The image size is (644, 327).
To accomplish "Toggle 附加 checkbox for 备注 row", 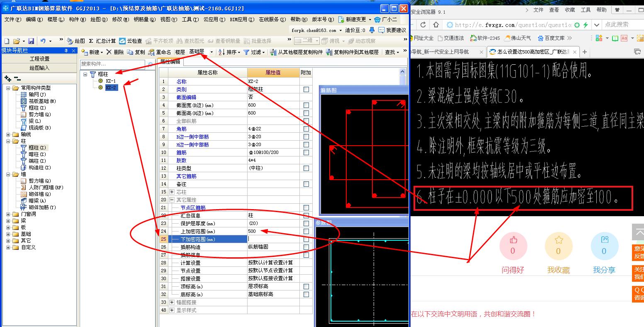I will pyautogui.click(x=306, y=184).
